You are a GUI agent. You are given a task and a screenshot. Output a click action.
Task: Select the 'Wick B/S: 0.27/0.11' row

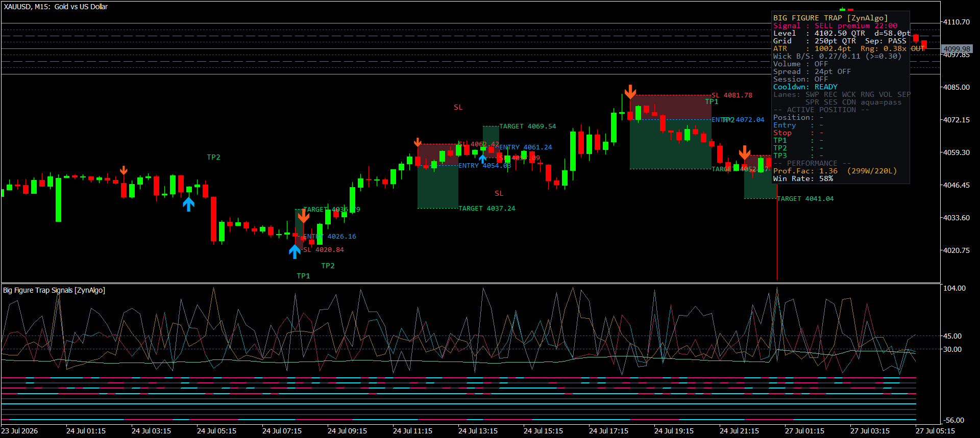[x=838, y=56]
